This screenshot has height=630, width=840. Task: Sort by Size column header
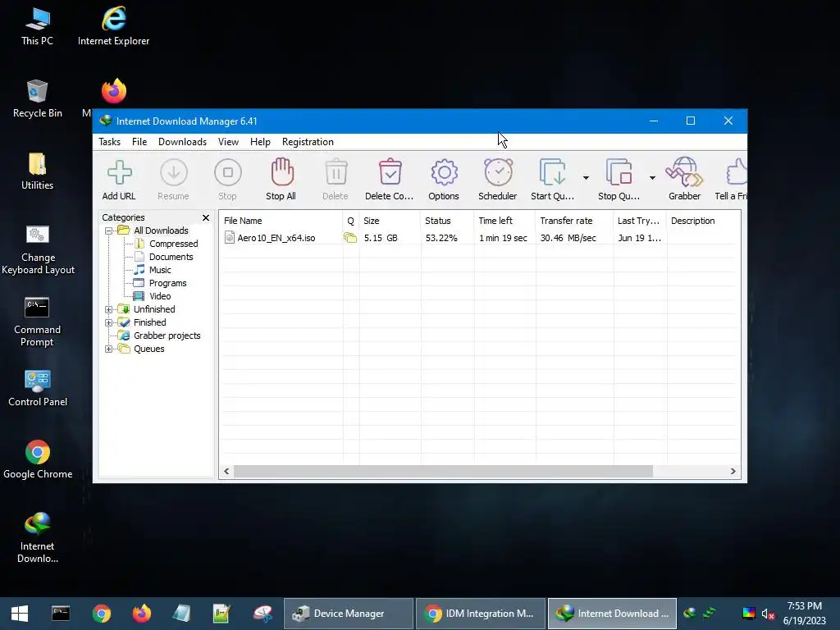click(x=390, y=221)
